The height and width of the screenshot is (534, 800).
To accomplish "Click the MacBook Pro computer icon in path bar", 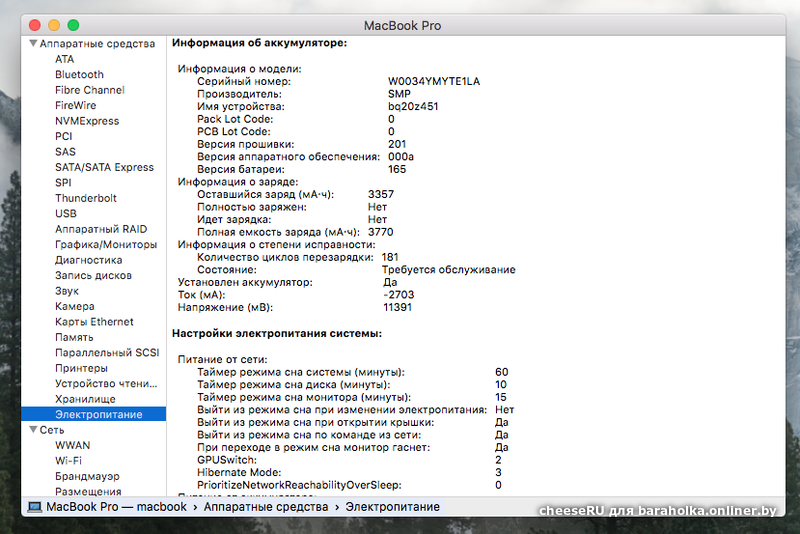I will [x=35, y=507].
